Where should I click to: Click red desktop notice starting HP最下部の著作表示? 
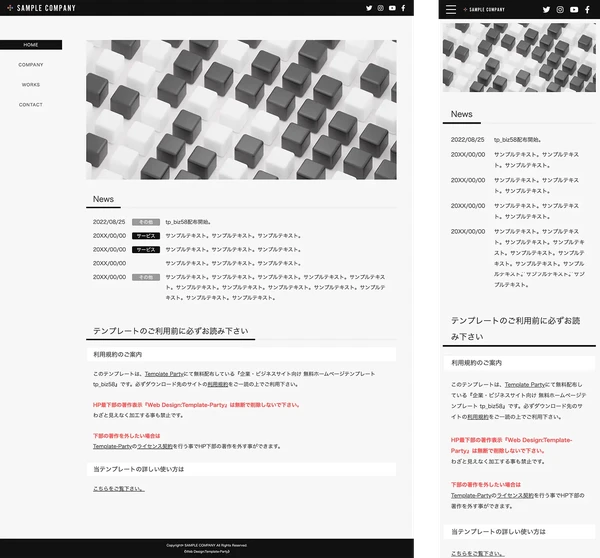[196, 405]
